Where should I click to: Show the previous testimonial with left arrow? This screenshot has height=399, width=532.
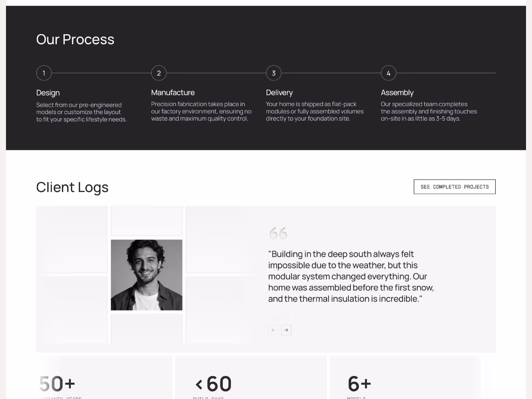coord(273,330)
